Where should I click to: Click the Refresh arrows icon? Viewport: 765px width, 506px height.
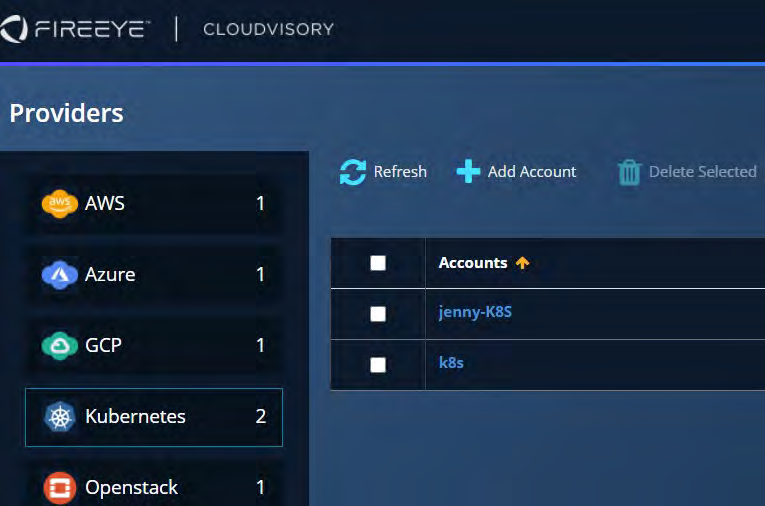tap(353, 172)
